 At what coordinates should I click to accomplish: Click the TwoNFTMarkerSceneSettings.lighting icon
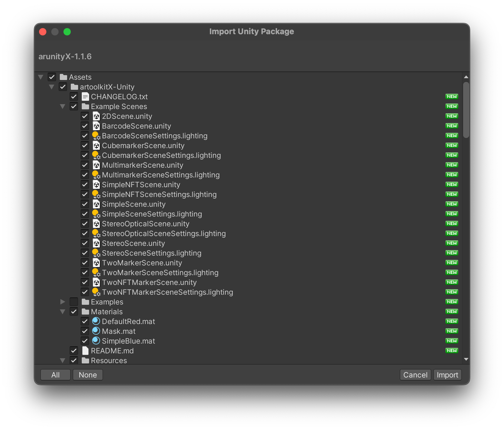coord(96,292)
